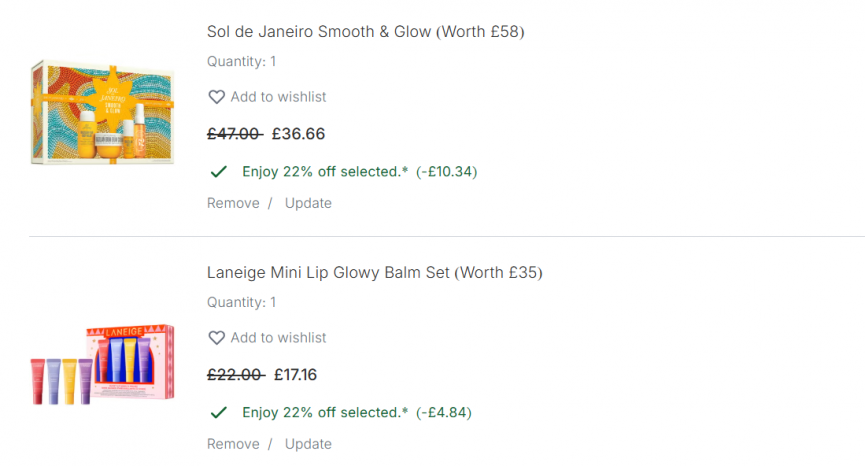Update the Laneige Mini Lip Balm item
Screen dimensions: 865x466
coord(308,444)
